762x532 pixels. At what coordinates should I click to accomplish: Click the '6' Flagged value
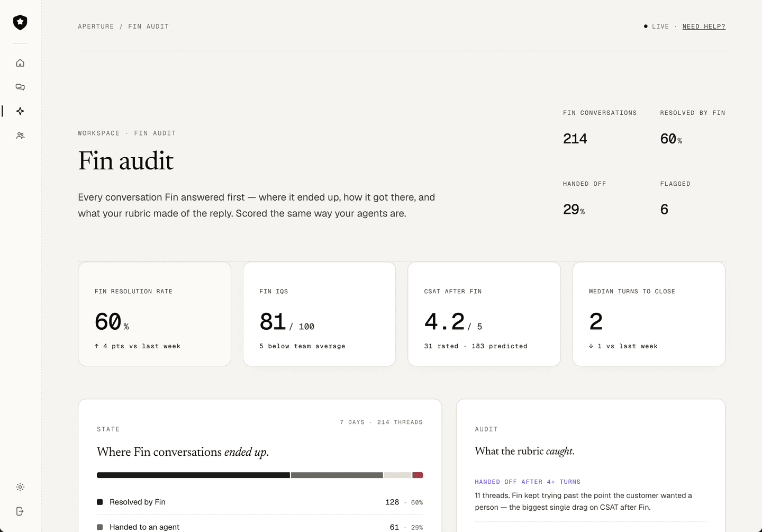click(665, 210)
